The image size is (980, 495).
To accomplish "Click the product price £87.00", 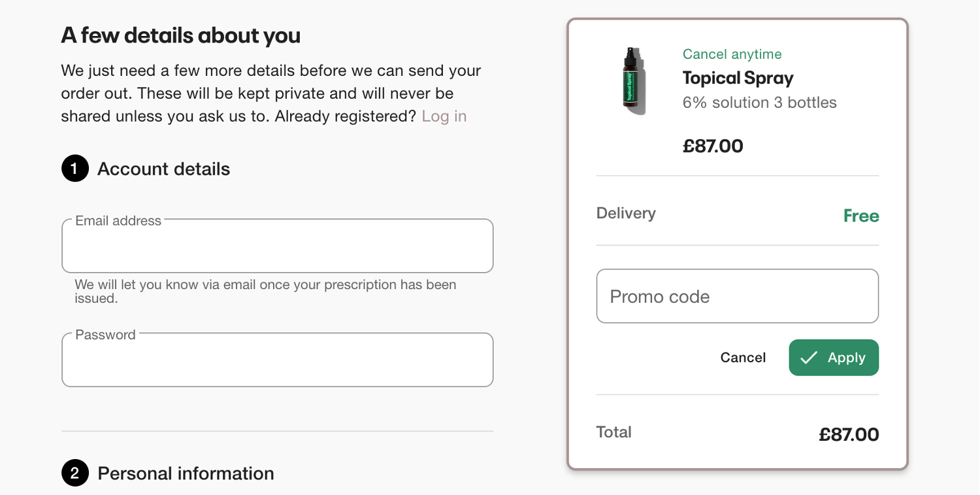I will pos(713,146).
